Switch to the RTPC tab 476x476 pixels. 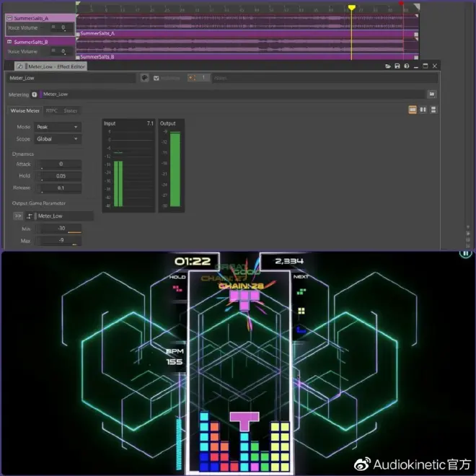tap(52, 110)
